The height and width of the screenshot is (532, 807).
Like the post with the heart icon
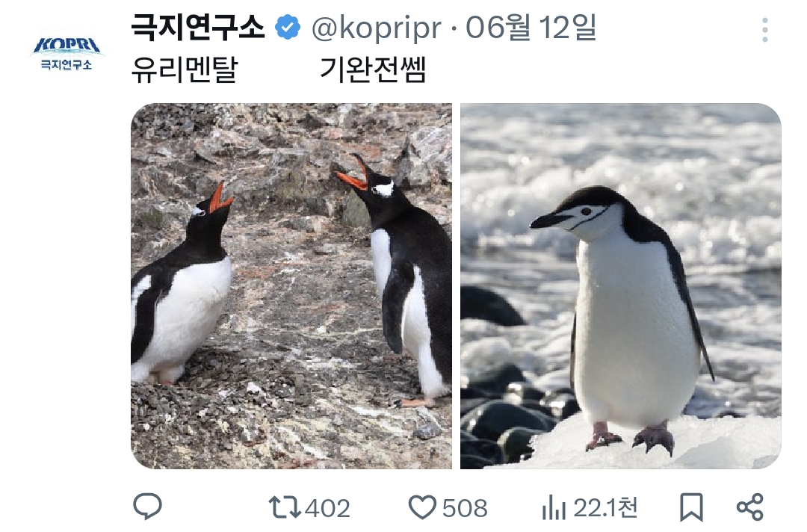[x=422, y=507]
